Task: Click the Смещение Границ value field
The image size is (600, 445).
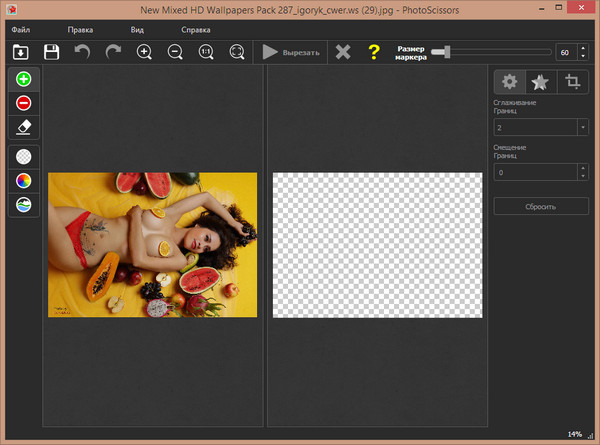Action: coord(534,173)
